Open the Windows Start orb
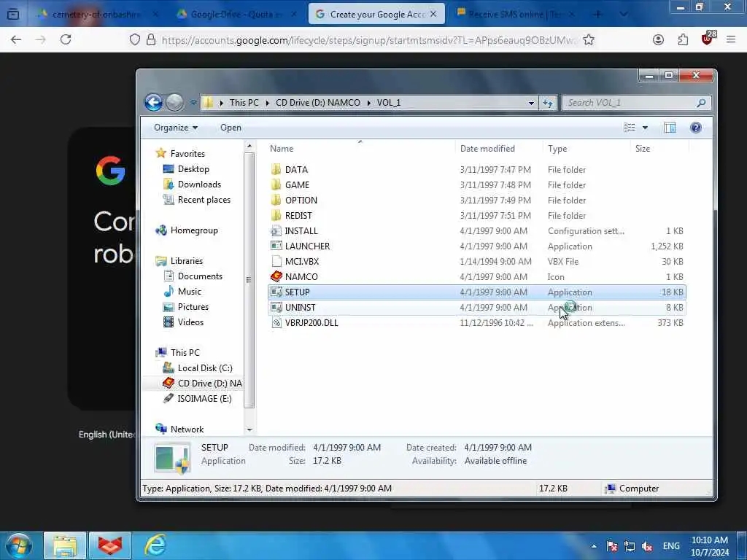 point(19,545)
